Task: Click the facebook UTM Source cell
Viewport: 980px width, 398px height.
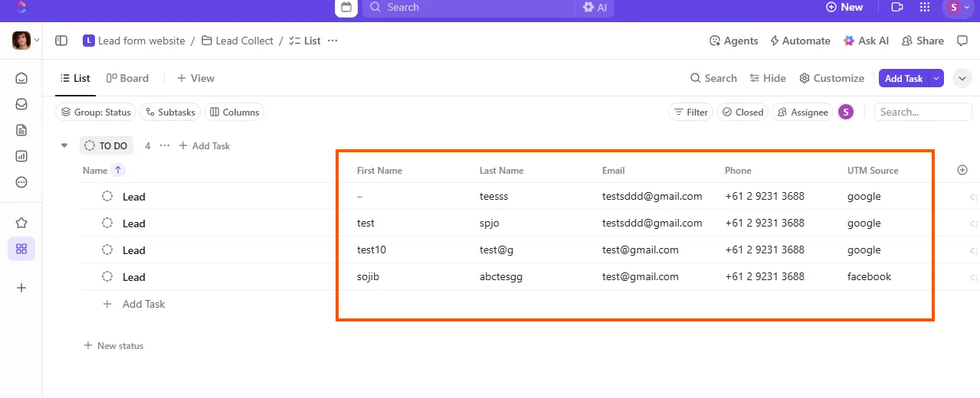Action: pyautogui.click(x=869, y=276)
